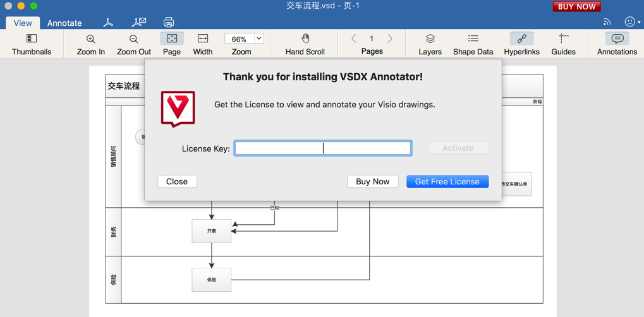Click the printer icon
Screen dimensions: 644x317
[x=169, y=22]
